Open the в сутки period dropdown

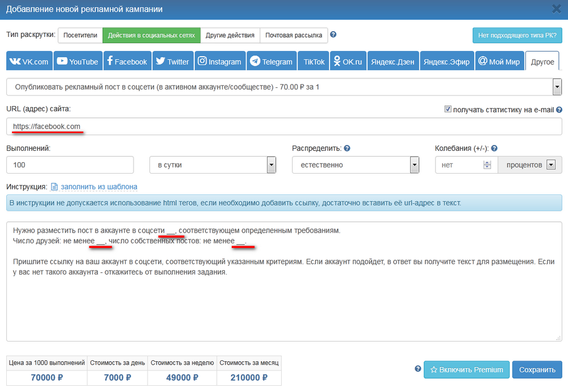271,165
